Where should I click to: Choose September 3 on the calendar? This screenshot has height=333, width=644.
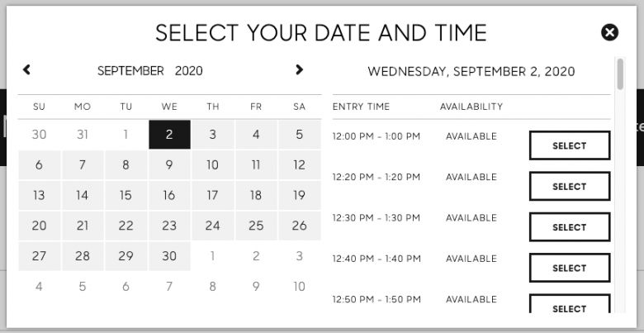(213, 135)
